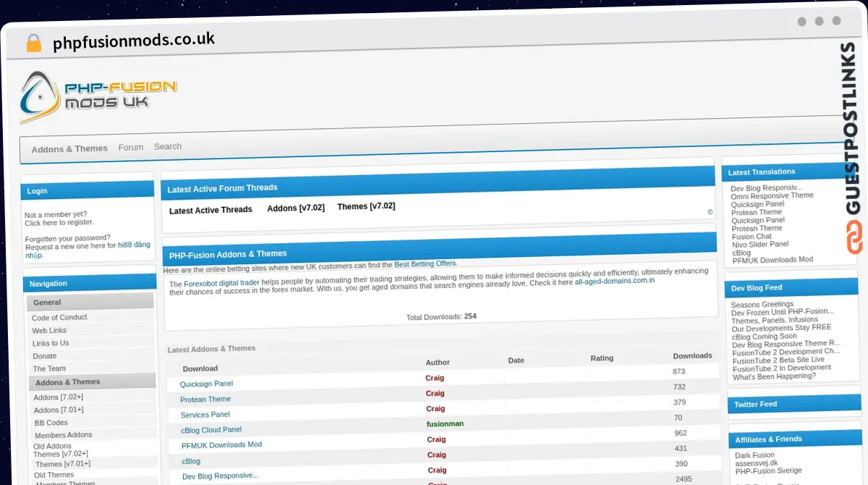This screenshot has width=868, height=485.
Task: Click the download count 873
Action: pyautogui.click(x=678, y=371)
